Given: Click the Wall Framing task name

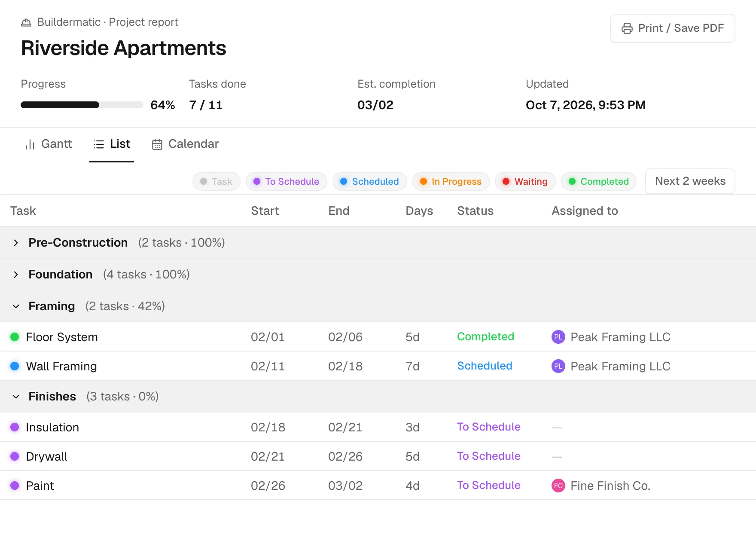Looking at the screenshot, I should click(61, 367).
